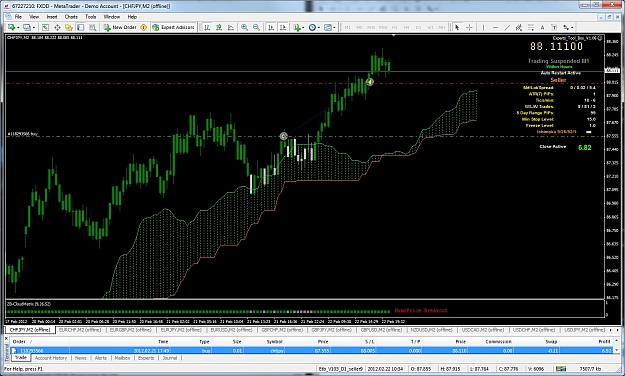Screen dimensions: 625x376
Task: Select the Trendline drawing tool
Action: (x=507, y=27)
